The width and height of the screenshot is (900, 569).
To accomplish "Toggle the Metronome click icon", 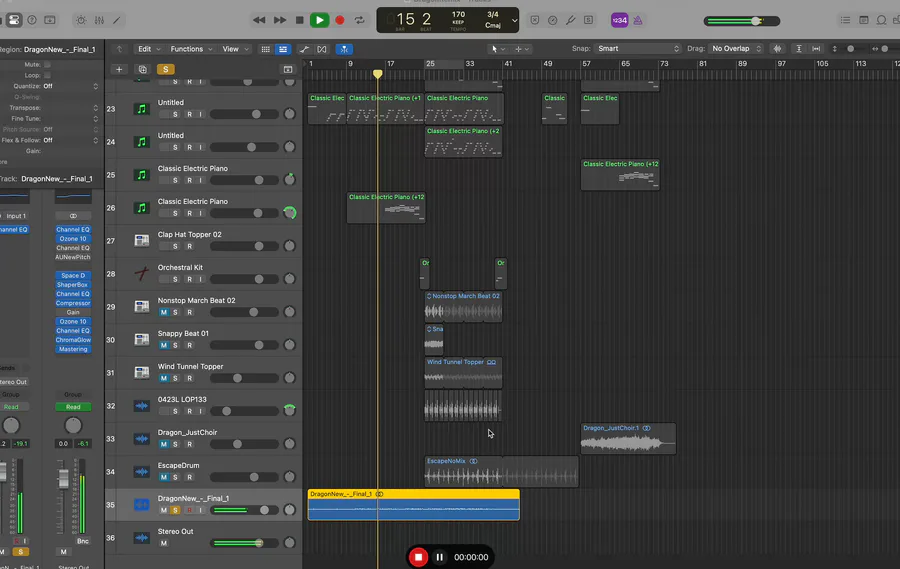I will [x=638, y=20].
